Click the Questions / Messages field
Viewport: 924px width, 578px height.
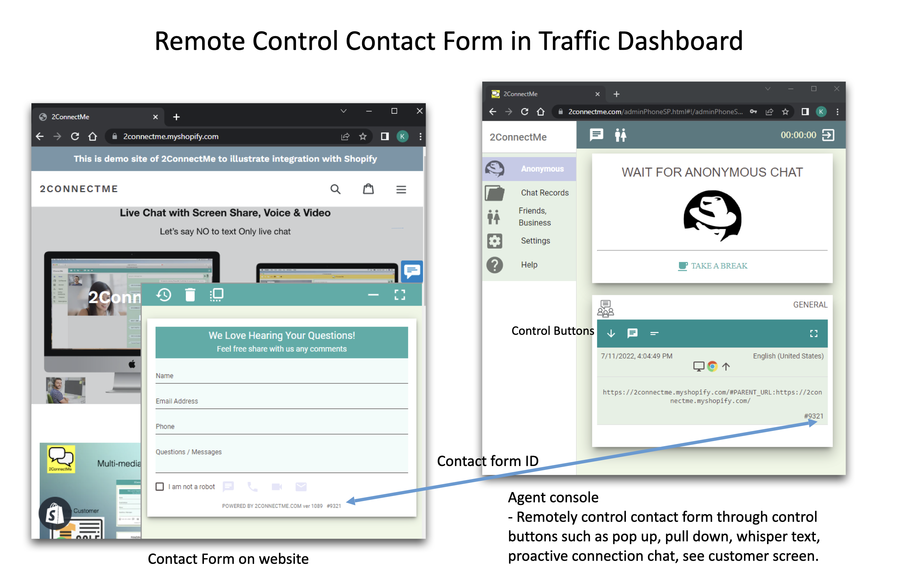(282, 458)
